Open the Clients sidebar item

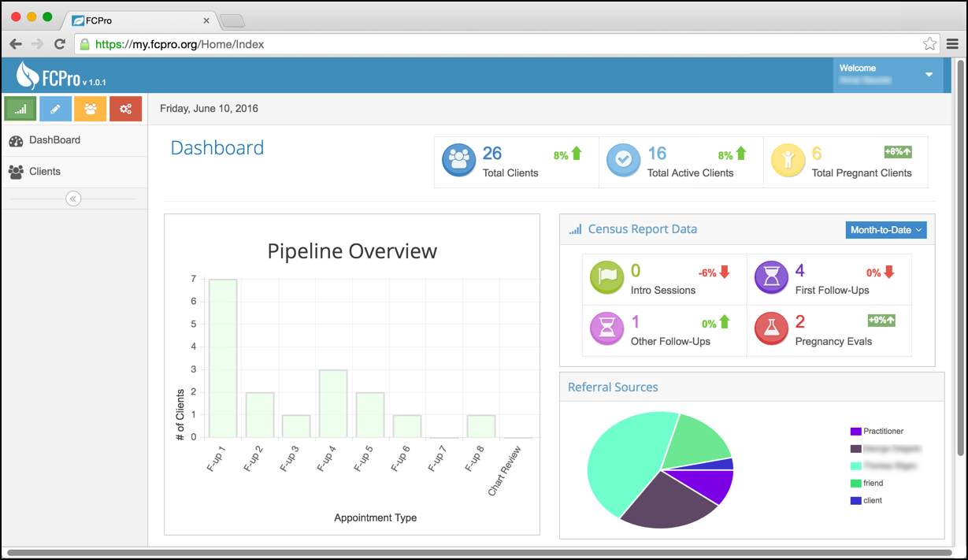pos(45,172)
